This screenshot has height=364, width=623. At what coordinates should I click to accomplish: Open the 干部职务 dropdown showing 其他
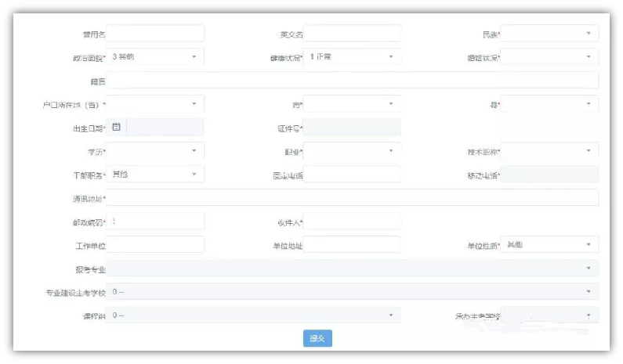pyautogui.click(x=155, y=174)
